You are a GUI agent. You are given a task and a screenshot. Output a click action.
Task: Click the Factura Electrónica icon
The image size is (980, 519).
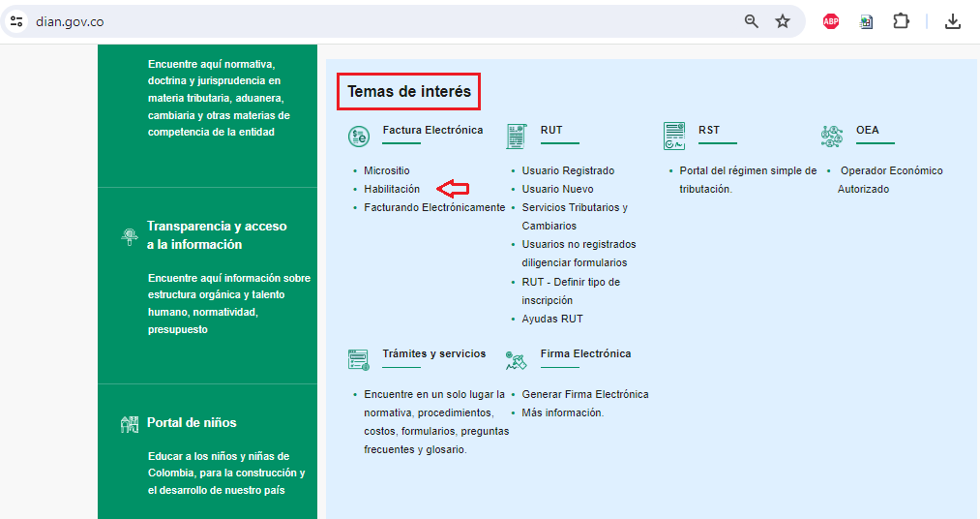(x=359, y=137)
